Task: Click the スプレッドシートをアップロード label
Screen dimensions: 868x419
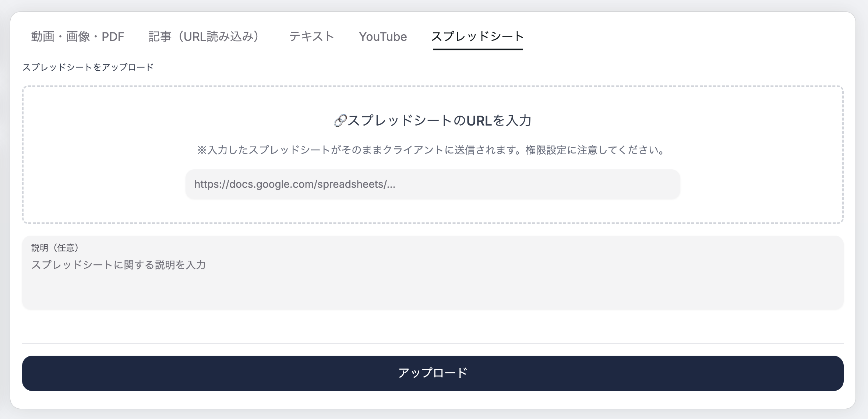Action: (x=88, y=67)
